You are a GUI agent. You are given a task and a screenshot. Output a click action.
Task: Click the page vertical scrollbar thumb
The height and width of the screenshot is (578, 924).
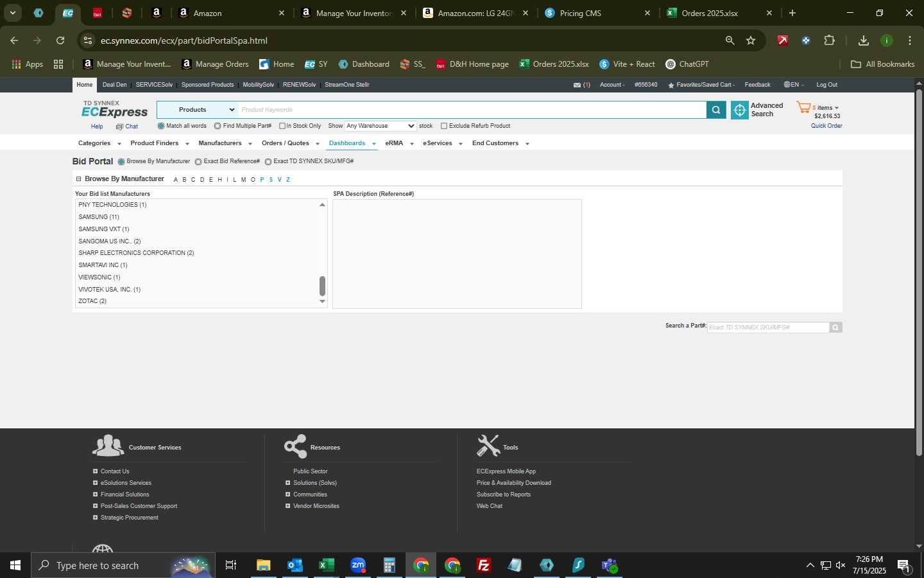[919, 273]
